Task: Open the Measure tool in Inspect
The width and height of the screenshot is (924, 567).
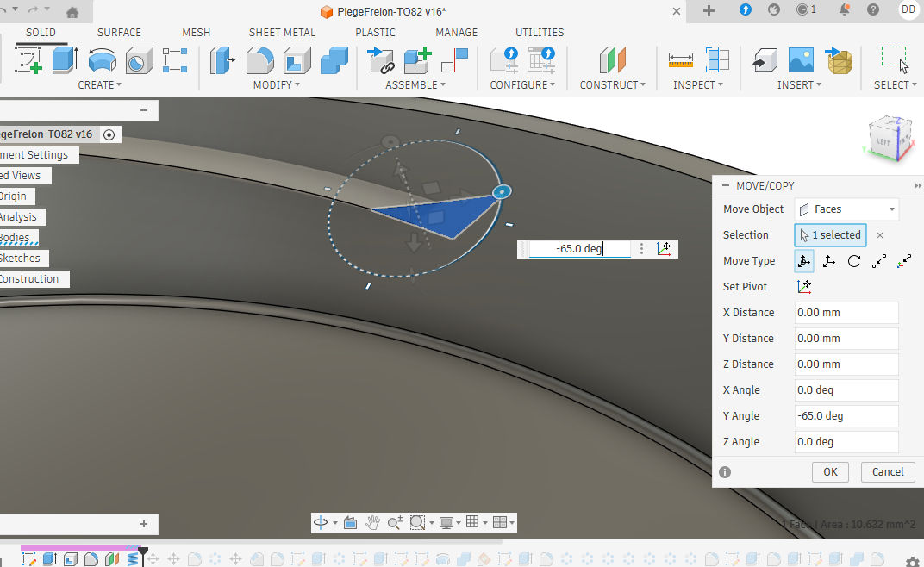Action: click(x=681, y=60)
